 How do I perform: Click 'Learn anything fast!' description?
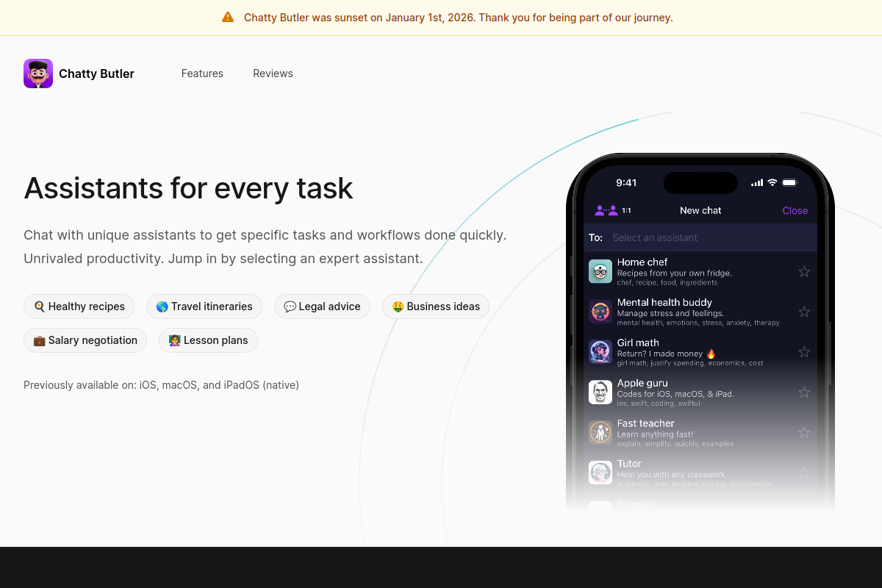click(655, 434)
